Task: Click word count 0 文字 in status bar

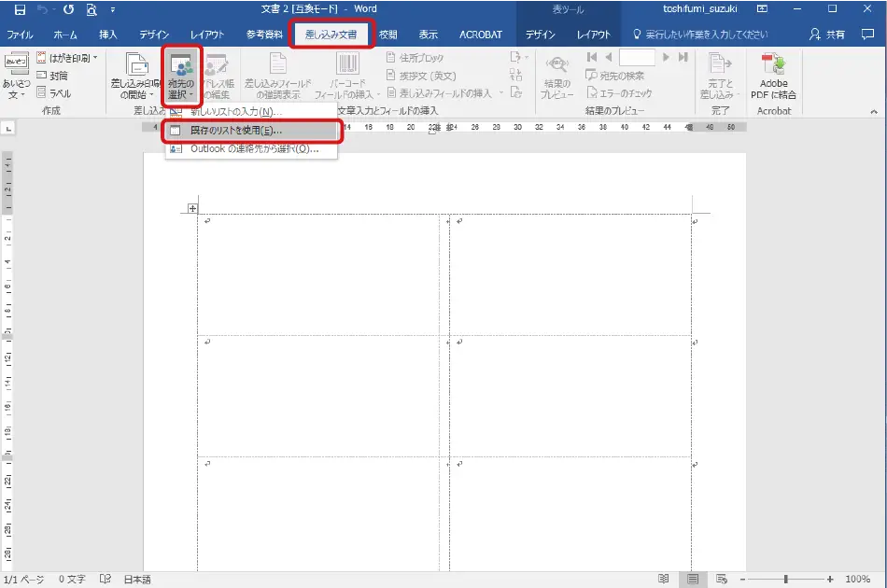Action: pos(72,580)
